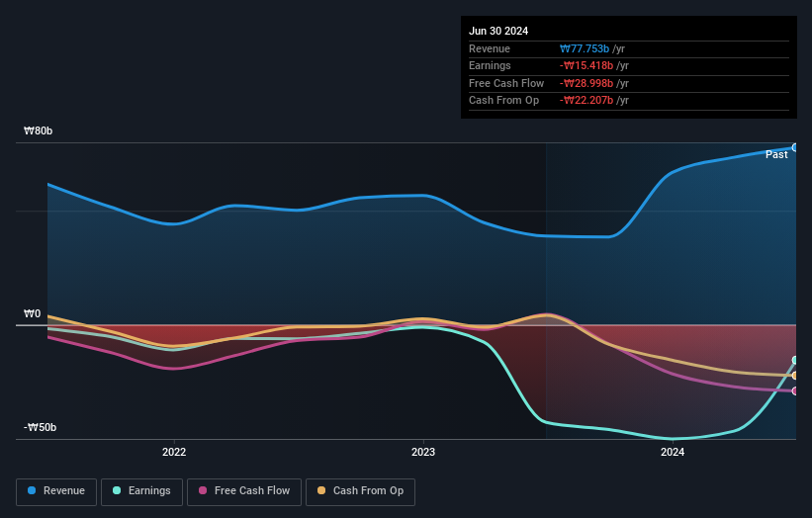Toggle the Earnings legend button
812x518 pixels.
(141, 491)
